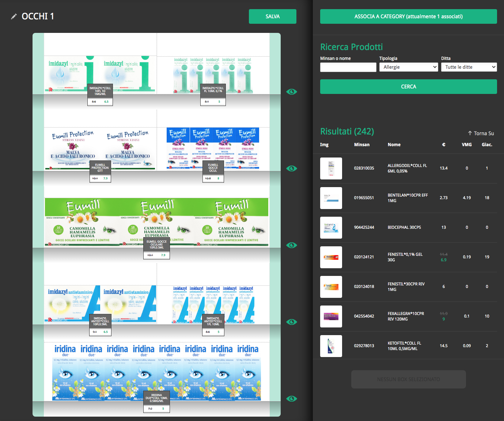Click Minsan code 042554042
The width and height of the screenshot is (504, 421).
point(364,316)
